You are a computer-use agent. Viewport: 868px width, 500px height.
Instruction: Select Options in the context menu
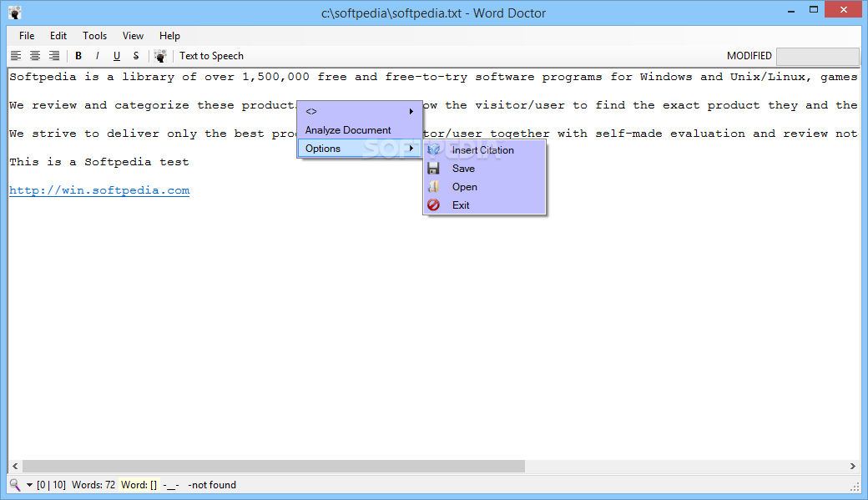pos(360,149)
